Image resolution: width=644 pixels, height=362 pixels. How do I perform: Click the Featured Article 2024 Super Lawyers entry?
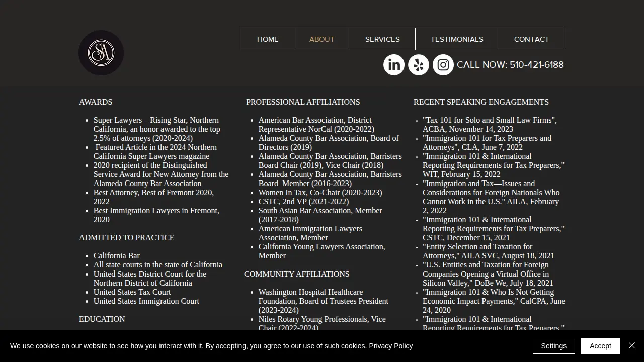155,152
